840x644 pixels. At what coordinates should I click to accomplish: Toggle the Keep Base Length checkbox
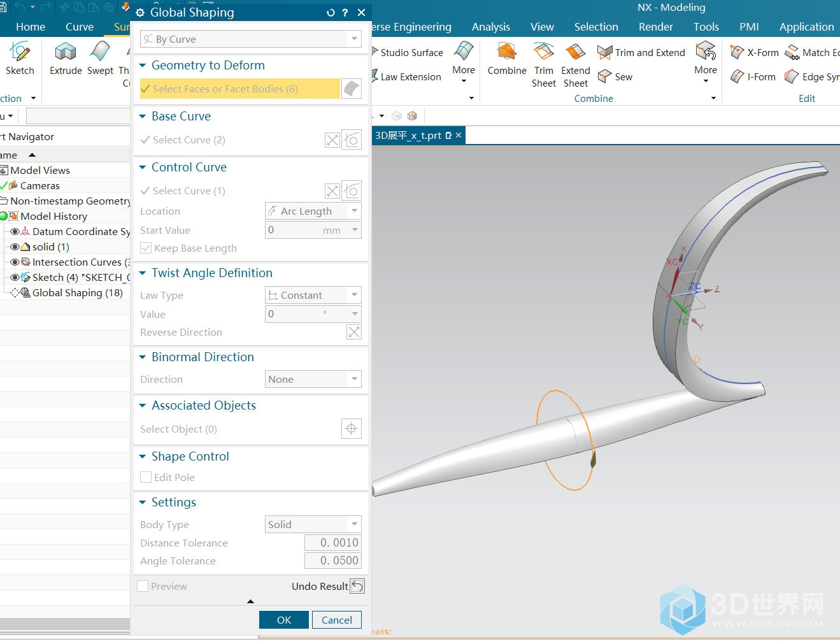point(146,248)
